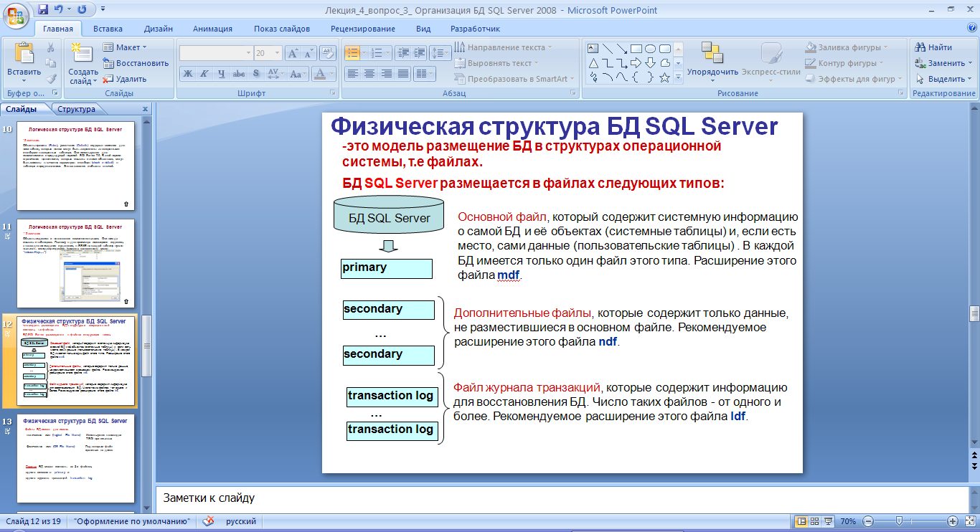Click the русский language indicator
980x532 pixels.
coord(242,521)
